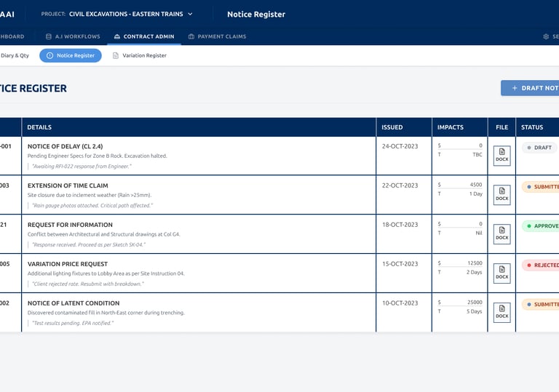559x392 pixels.
Task: Click time impact '5 Days'
Action: [474, 311]
